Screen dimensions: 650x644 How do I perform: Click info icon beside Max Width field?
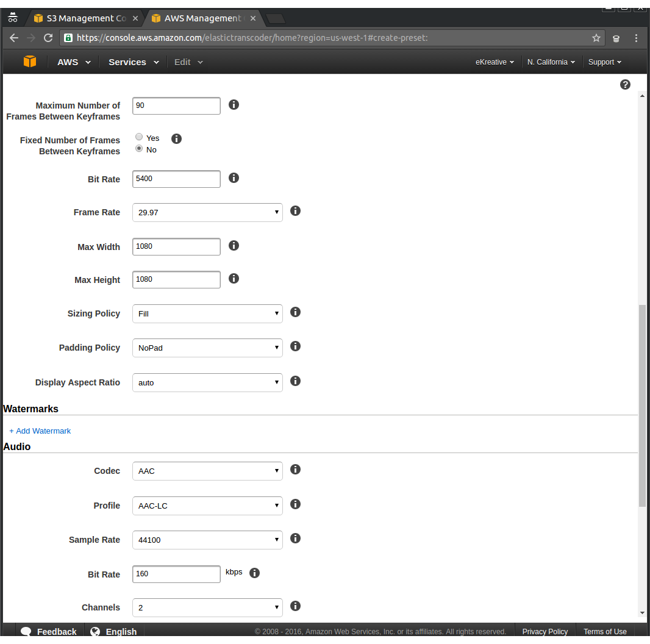click(234, 246)
